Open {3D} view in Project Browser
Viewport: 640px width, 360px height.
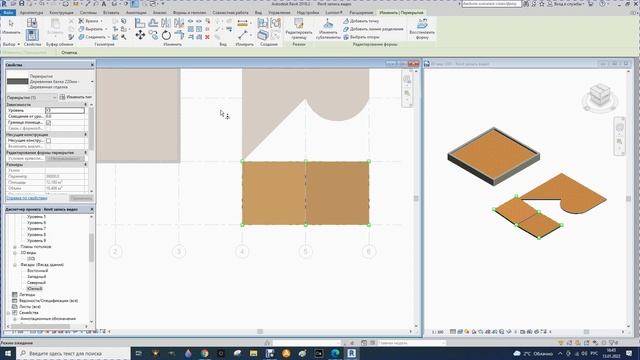(31, 259)
